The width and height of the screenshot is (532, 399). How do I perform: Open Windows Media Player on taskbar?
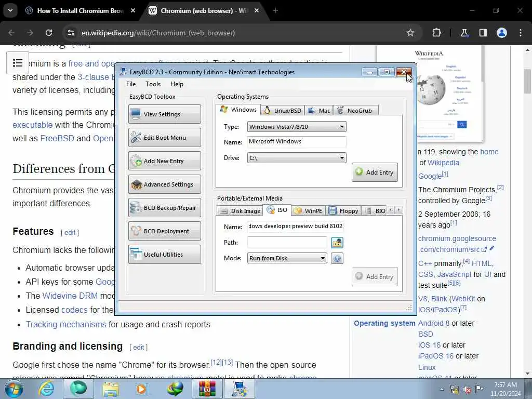(142, 389)
